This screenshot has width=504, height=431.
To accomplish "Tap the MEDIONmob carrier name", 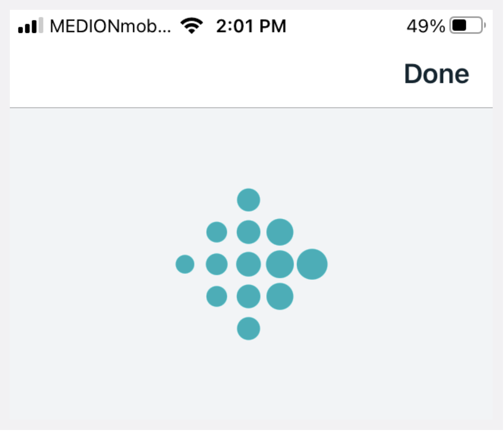I will 111,26.
